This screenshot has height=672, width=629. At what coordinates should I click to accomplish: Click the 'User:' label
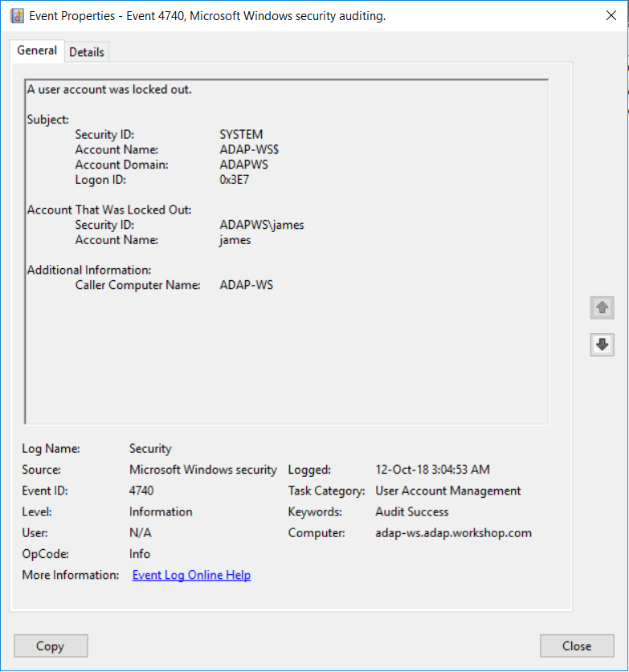[35, 533]
